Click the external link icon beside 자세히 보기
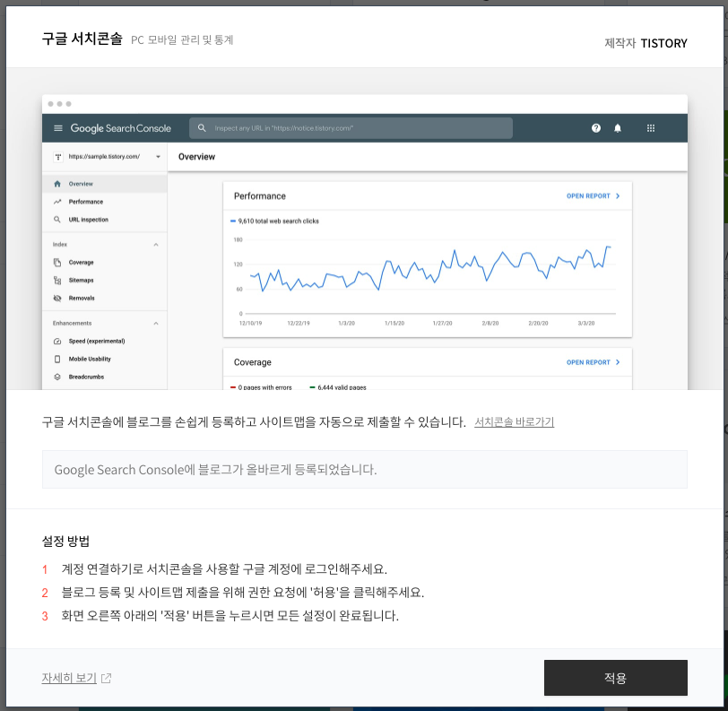 pos(107,678)
